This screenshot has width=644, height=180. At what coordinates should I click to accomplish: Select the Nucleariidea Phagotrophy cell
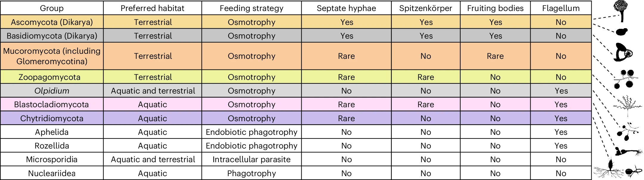[252, 173]
